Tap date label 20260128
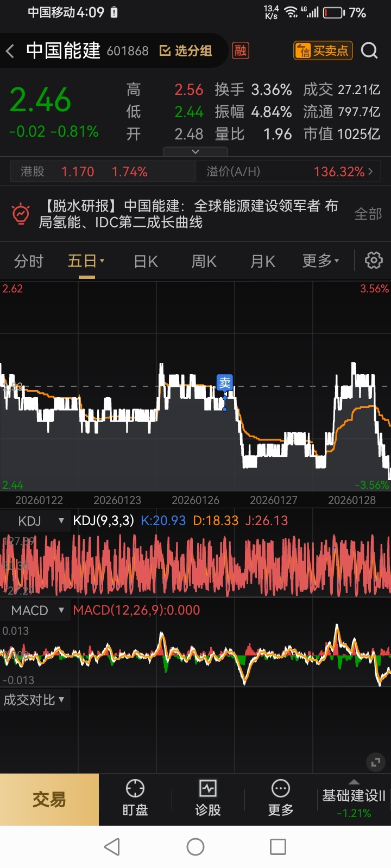391x868 pixels. tap(352, 500)
